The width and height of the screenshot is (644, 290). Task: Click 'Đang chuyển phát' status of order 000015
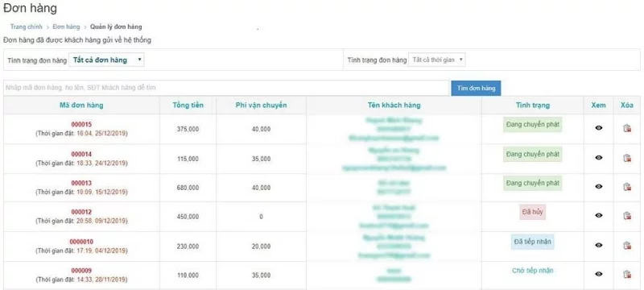point(532,125)
